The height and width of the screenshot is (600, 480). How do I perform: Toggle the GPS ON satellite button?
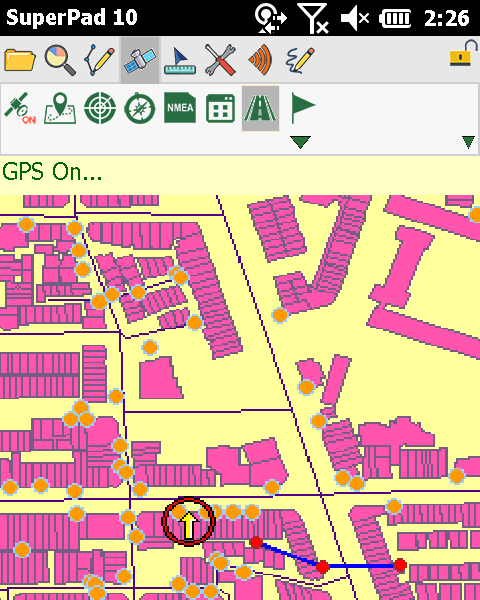20,108
